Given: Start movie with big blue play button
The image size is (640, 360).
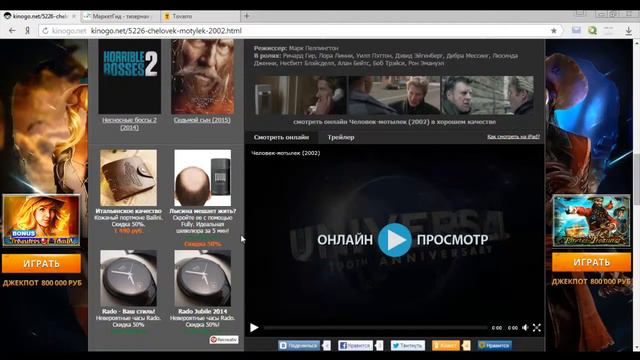Looking at the screenshot, I should [394, 240].
